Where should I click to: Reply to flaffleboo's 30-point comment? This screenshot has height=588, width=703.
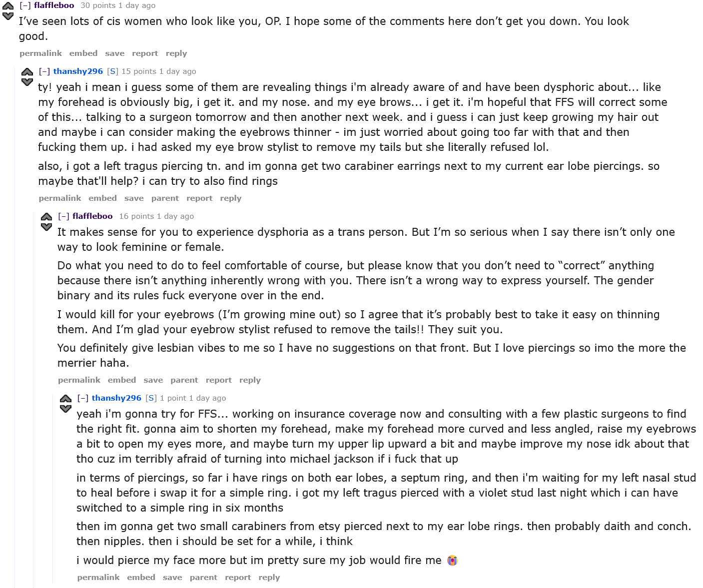point(176,53)
